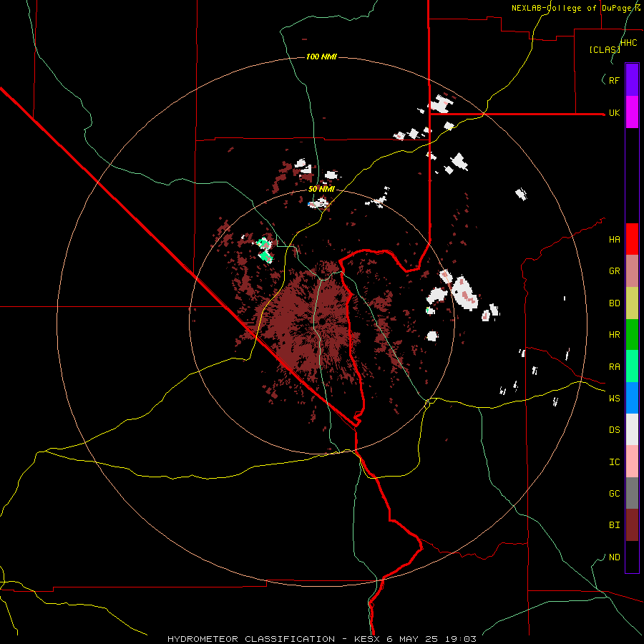The height and width of the screenshot is (644, 644).
Task: Click the '50 NMI' range ring label
Action: pos(321,189)
